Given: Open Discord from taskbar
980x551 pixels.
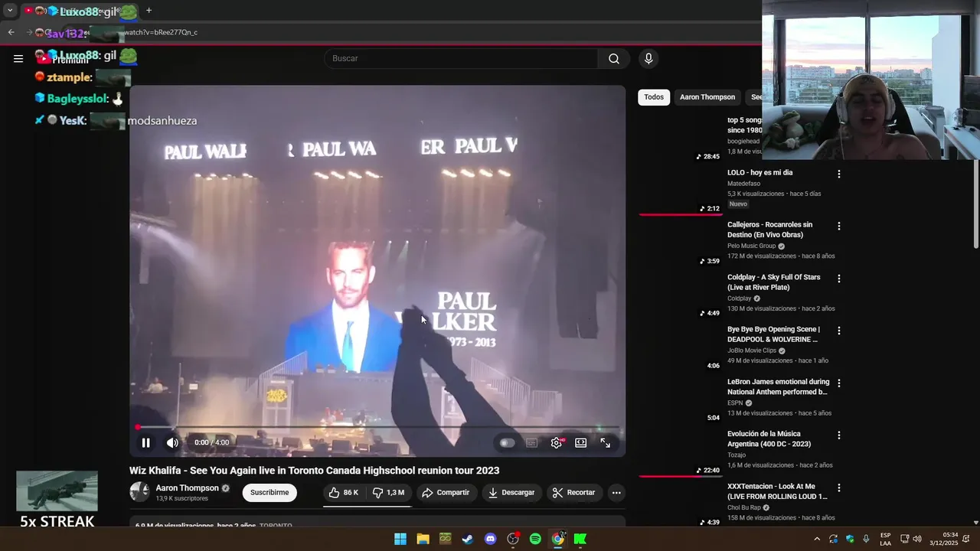Looking at the screenshot, I should tap(490, 539).
